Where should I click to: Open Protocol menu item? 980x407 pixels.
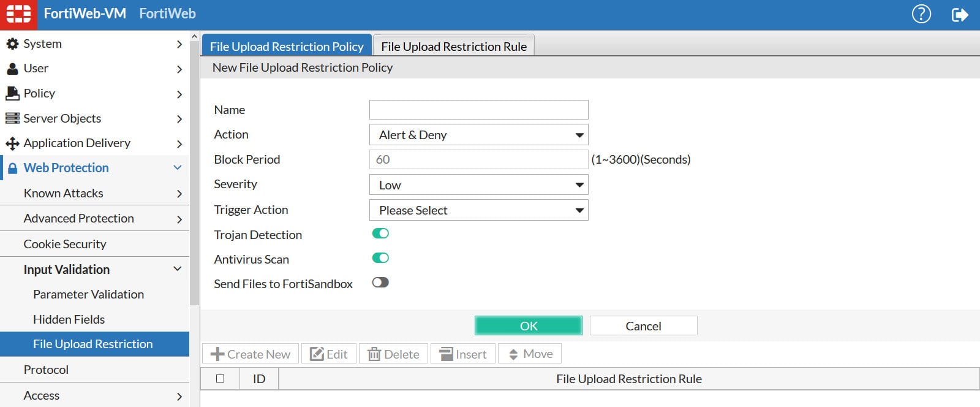(x=94, y=370)
